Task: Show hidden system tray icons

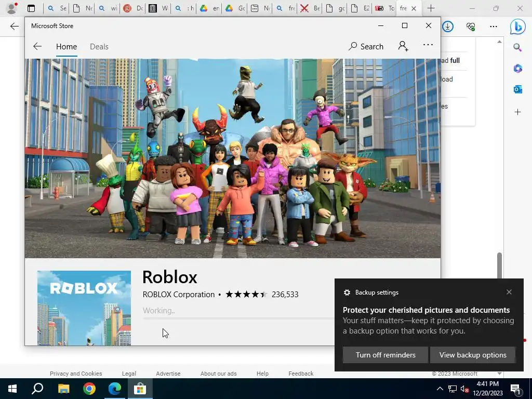Action: pos(440,389)
